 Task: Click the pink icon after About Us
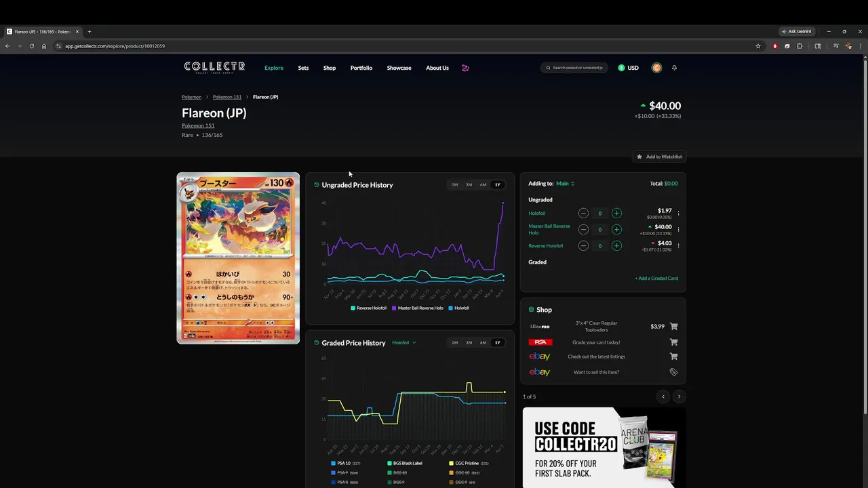pos(465,68)
